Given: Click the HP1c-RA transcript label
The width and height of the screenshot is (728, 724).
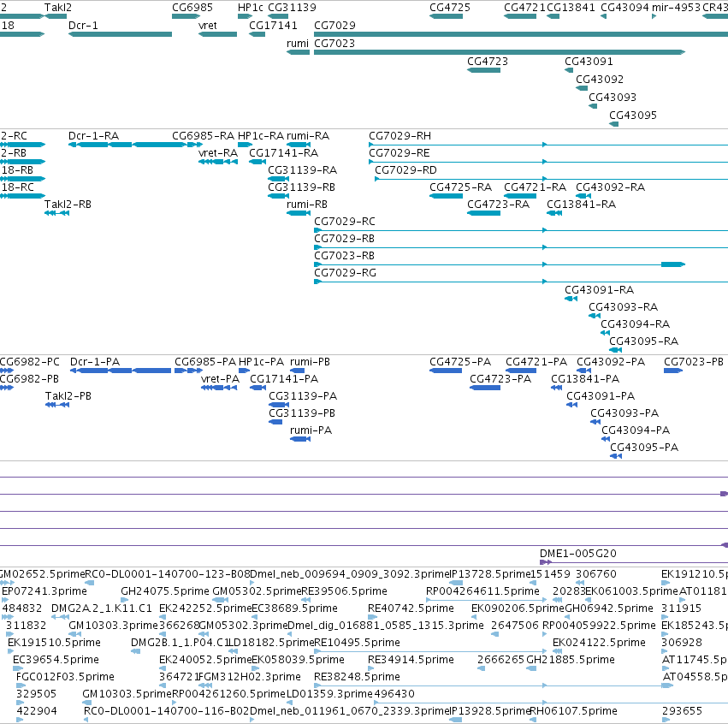Looking at the screenshot, I should coord(260,136).
